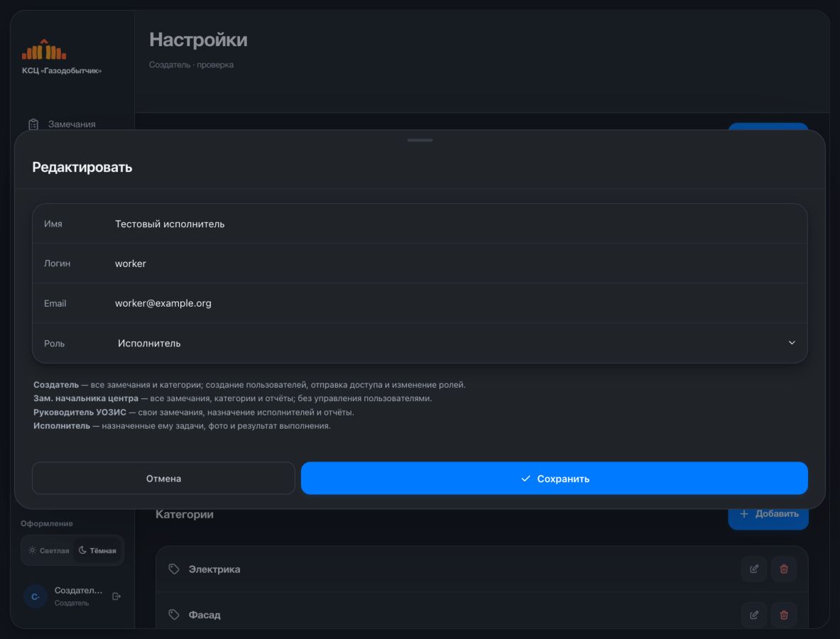Delete the Электрика category via its trash icon
The height and width of the screenshot is (639, 840).
(x=784, y=569)
